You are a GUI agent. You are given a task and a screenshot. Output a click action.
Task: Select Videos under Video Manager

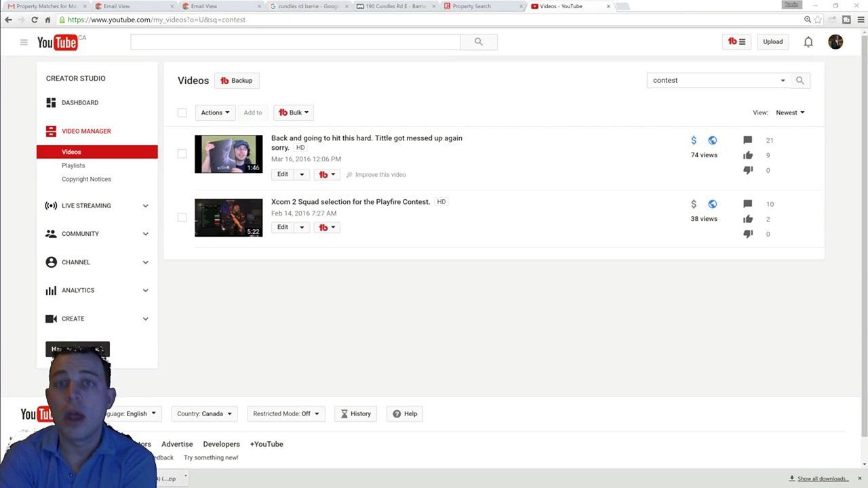coord(97,152)
